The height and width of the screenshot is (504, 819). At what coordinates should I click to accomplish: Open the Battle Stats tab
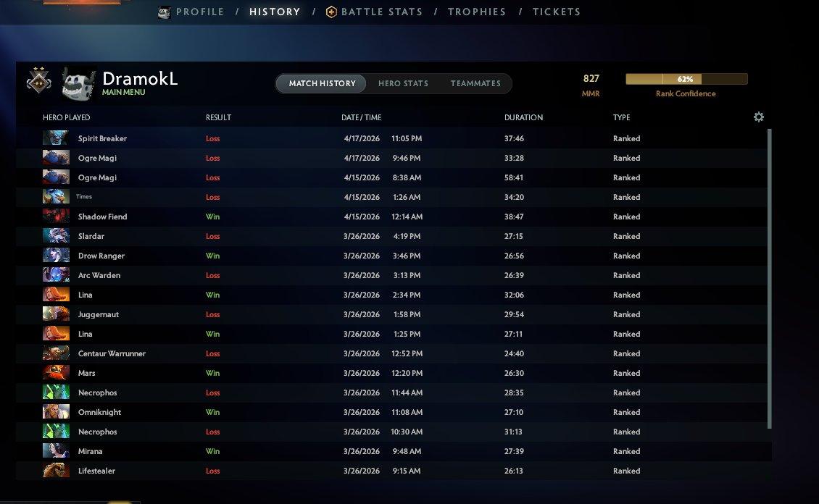(382, 12)
